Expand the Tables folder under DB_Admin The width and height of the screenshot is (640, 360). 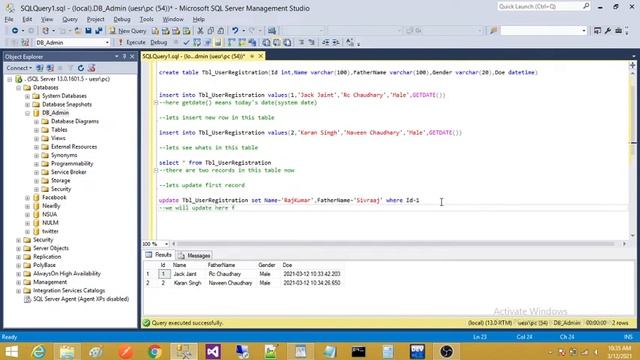pos(36,130)
